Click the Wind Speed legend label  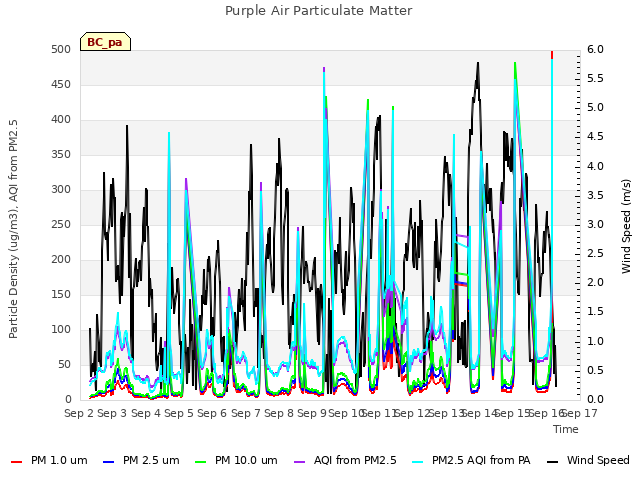click(x=598, y=460)
